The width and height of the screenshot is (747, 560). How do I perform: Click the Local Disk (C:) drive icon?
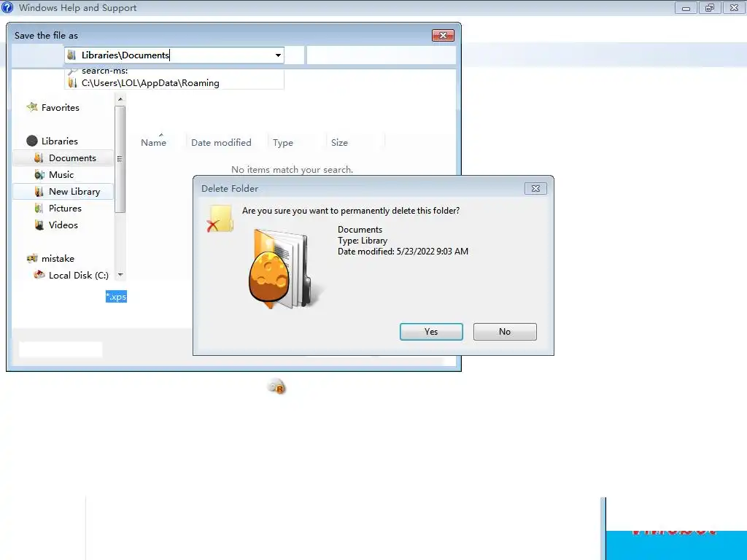39,275
